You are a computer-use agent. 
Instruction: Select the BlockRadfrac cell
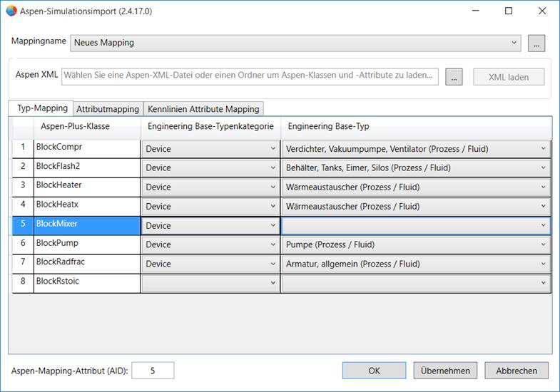tap(87, 264)
